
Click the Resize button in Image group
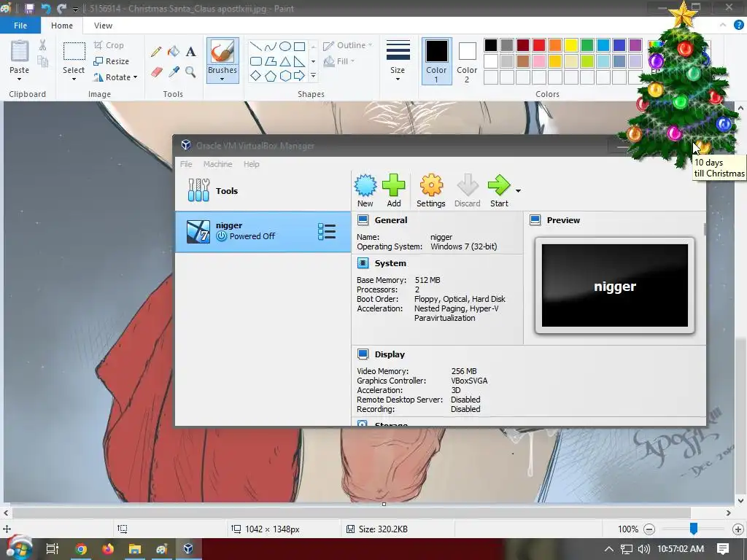click(112, 61)
